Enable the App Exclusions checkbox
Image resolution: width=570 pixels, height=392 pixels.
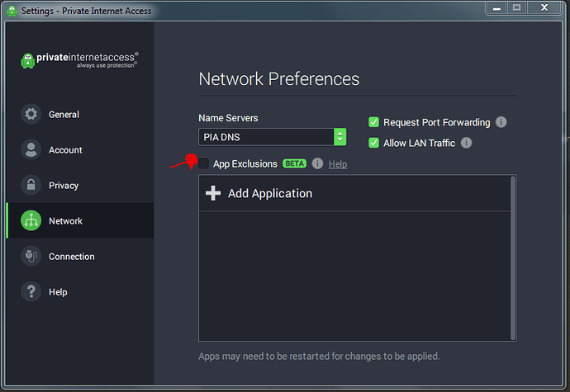click(204, 163)
